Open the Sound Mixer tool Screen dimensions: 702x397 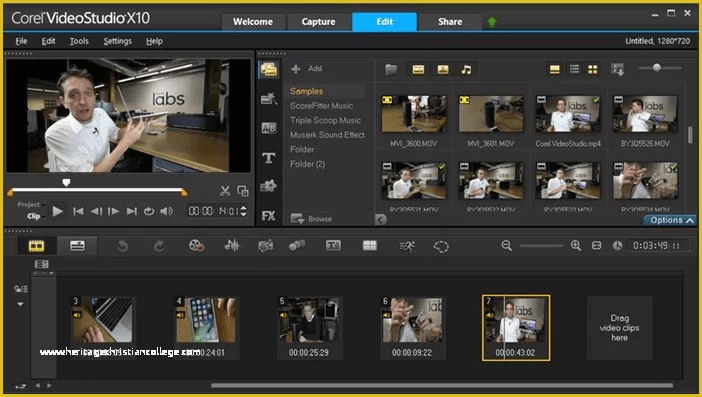[232, 246]
